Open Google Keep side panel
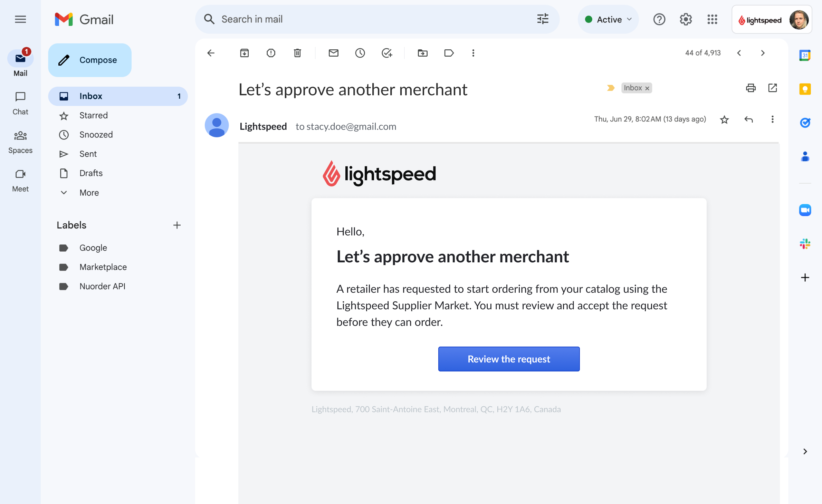The height and width of the screenshot is (504, 822). pyautogui.click(x=805, y=89)
